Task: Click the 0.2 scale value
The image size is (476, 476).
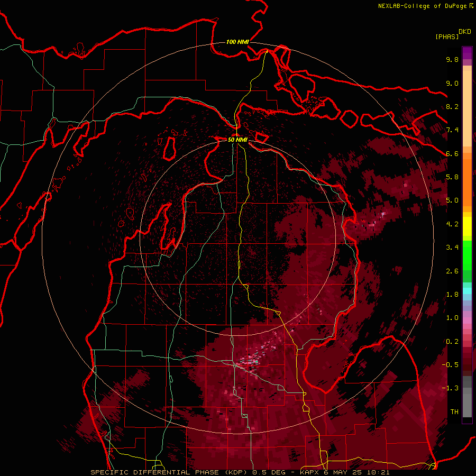Action: (452, 342)
